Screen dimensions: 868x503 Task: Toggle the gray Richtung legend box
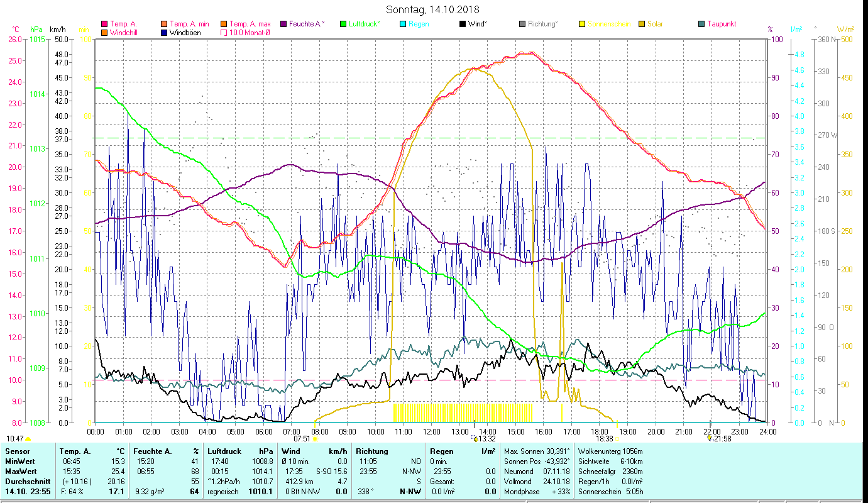pyautogui.click(x=522, y=24)
